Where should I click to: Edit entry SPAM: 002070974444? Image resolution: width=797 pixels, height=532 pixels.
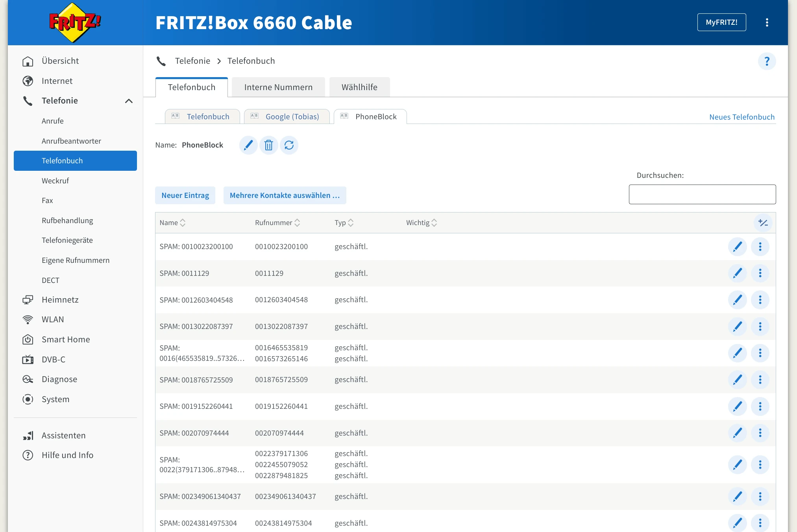click(x=738, y=433)
